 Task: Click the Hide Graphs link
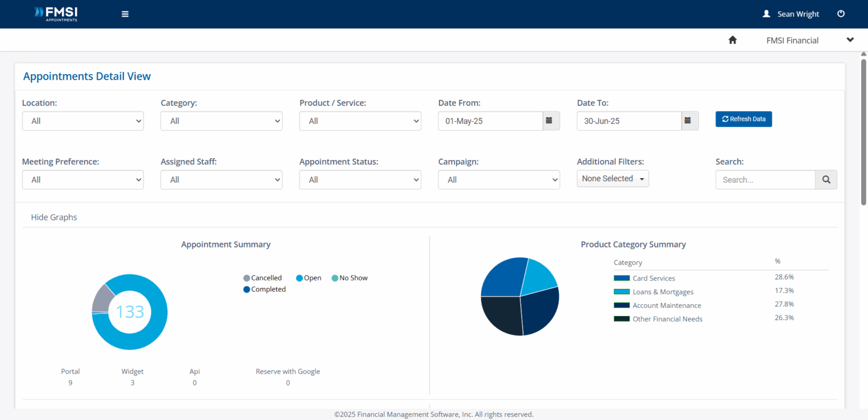54,217
